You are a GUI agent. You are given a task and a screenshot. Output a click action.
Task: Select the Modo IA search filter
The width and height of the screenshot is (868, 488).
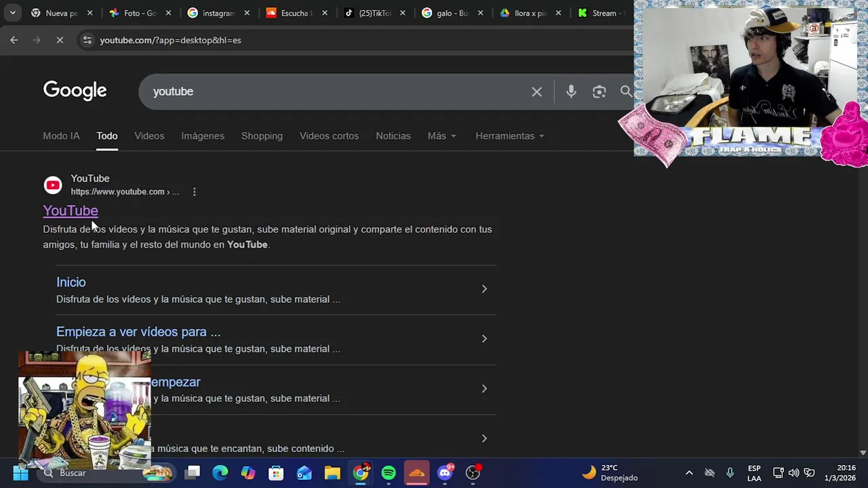[61, 136]
